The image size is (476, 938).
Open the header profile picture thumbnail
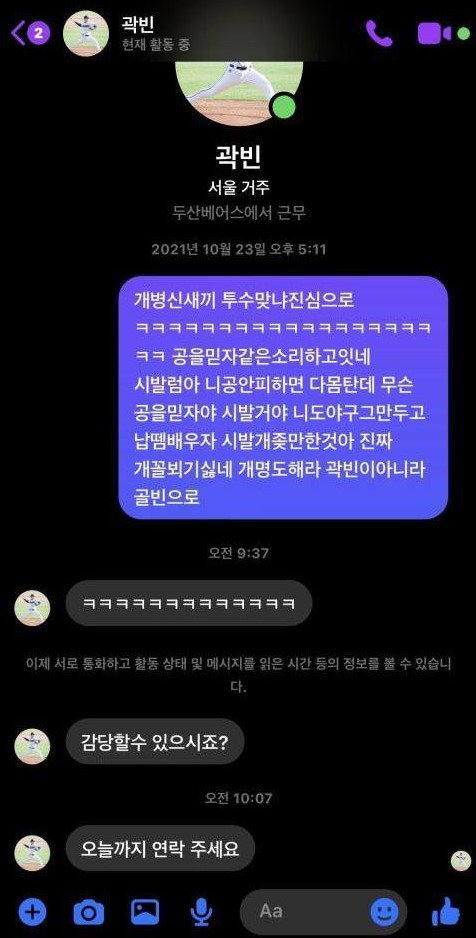[x=86, y=34]
